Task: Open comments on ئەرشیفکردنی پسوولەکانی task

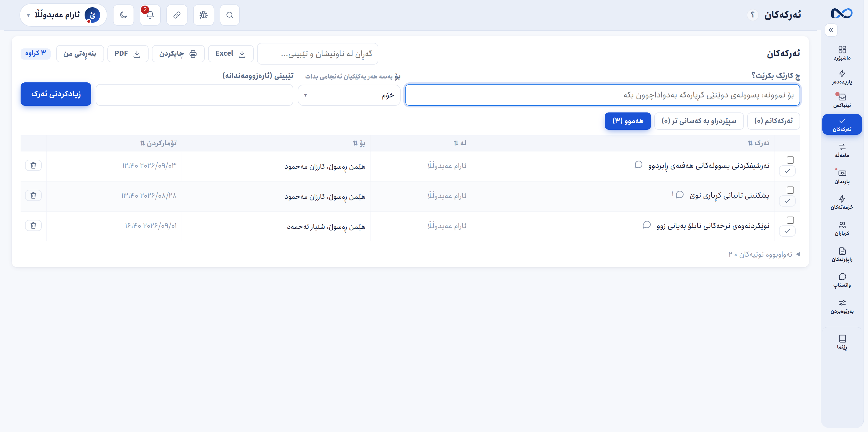Action: click(638, 165)
